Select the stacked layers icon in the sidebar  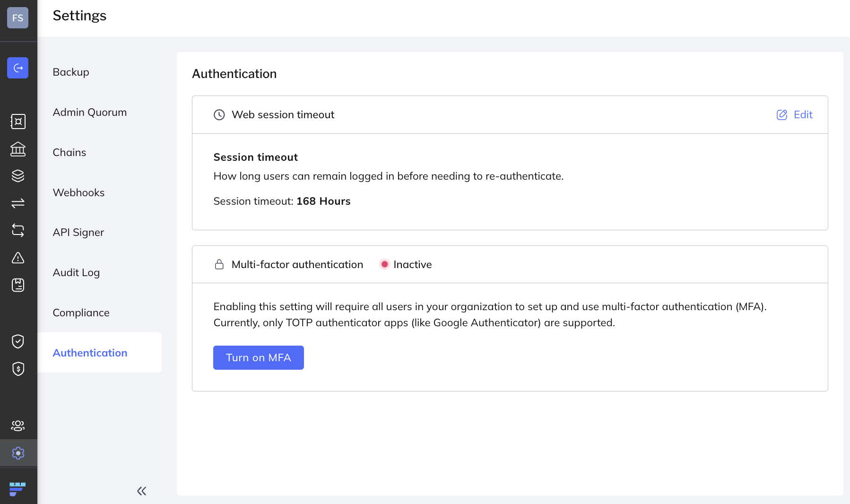click(18, 176)
